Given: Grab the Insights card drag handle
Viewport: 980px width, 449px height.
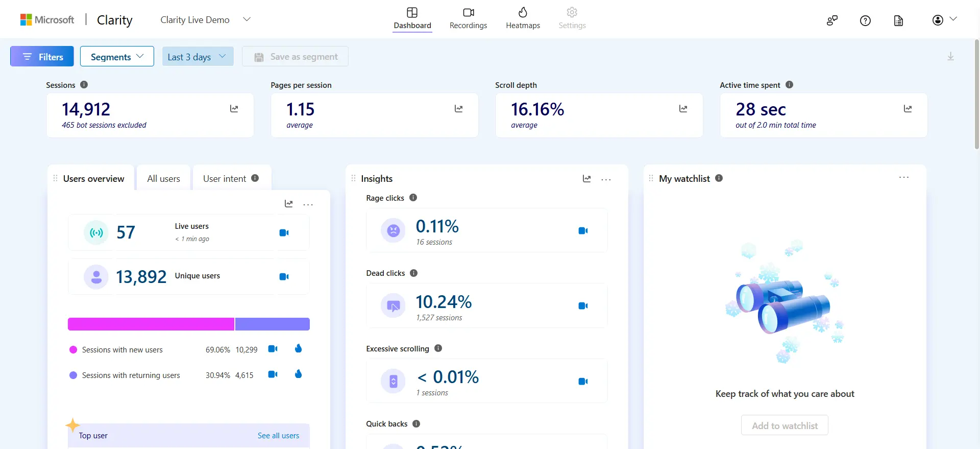Looking at the screenshot, I should click(353, 178).
